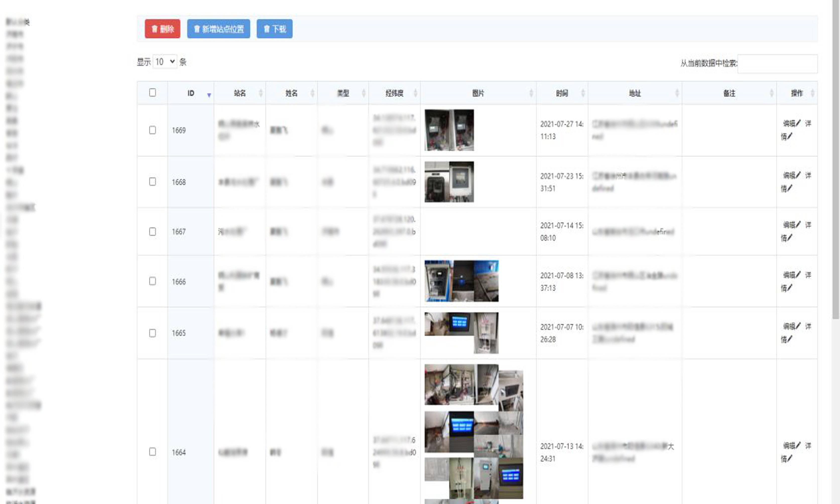Screen dimensions: 840x504
Task: Click 编辑 edit link in row 1666
Action: point(792,275)
